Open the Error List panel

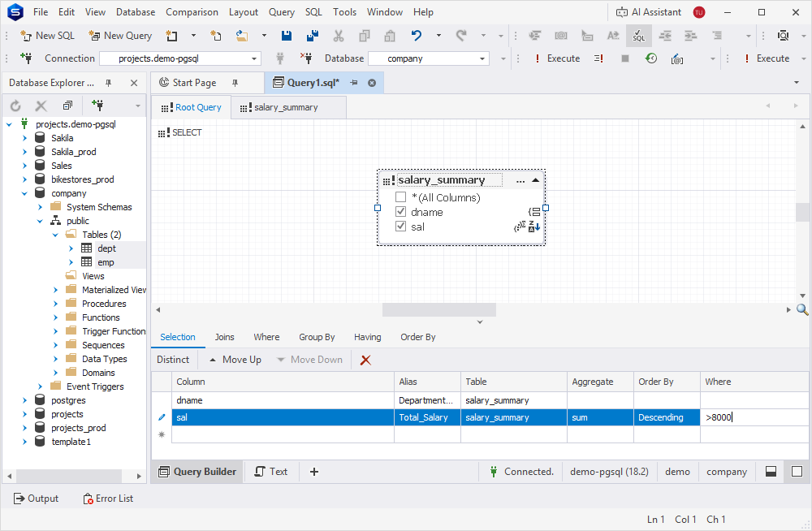108,499
